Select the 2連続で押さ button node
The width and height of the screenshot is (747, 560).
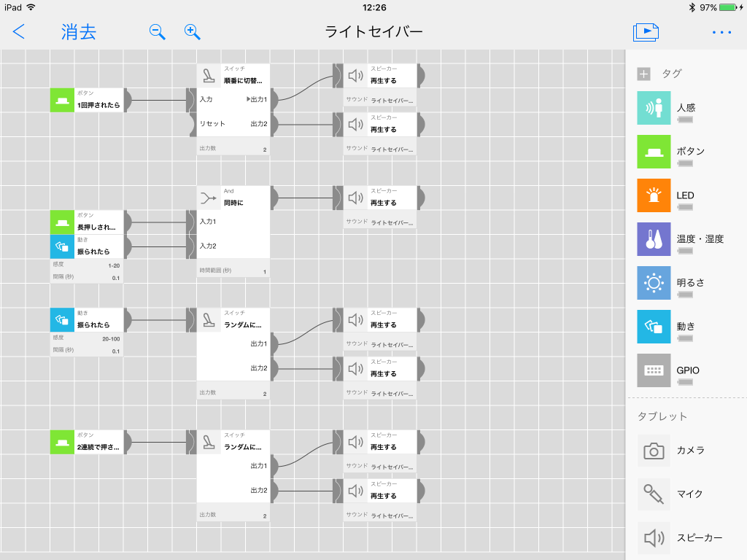(87, 442)
